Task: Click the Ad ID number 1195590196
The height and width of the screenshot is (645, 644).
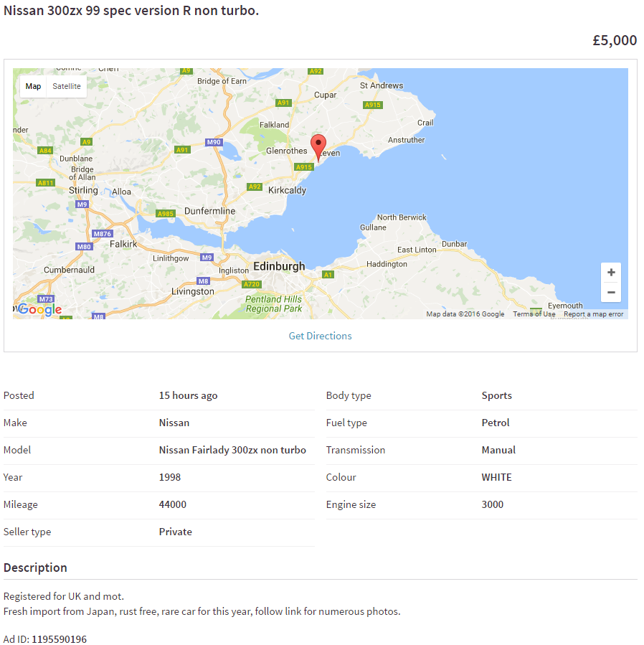Action: point(59,639)
